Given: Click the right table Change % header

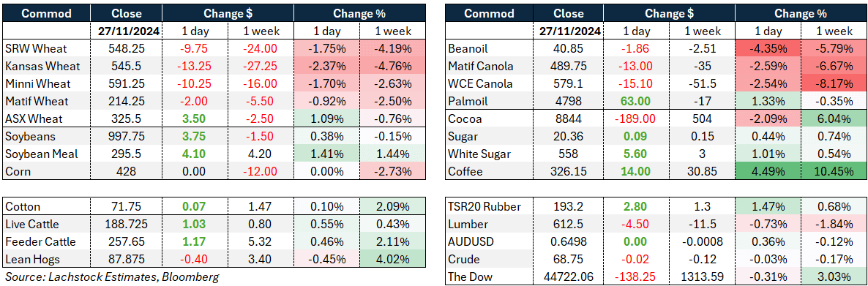Looking at the screenshot, I should pos(801,13).
